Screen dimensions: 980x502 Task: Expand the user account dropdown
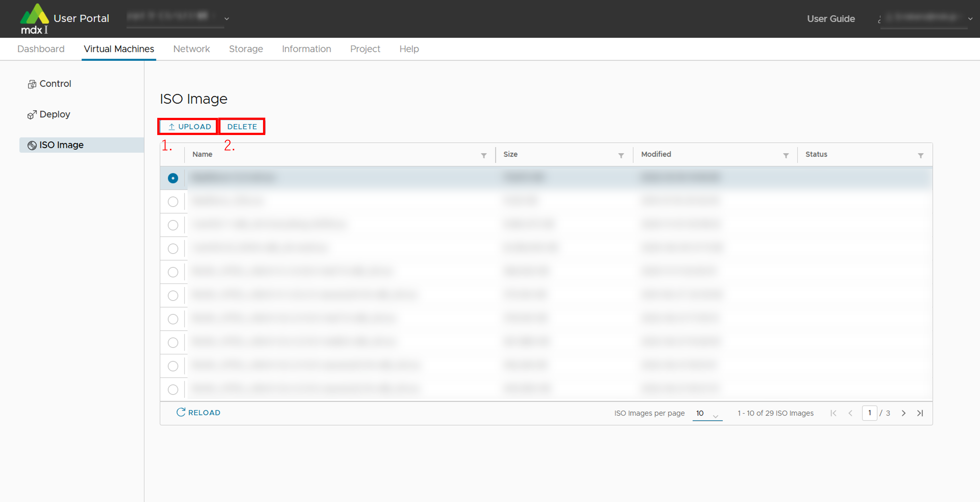click(x=970, y=18)
